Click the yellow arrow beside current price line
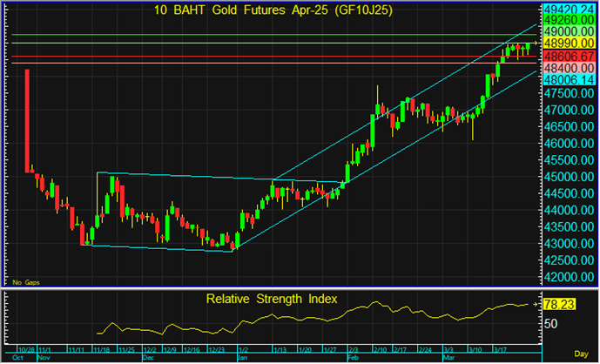This screenshot has width=600, height=364. (x=536, y=44)
